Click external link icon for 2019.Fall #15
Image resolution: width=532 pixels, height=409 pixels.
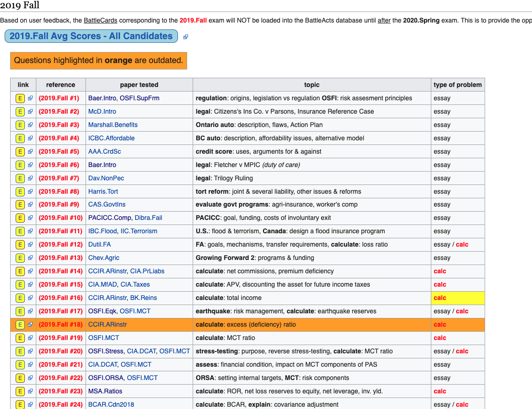pos(30,284)
